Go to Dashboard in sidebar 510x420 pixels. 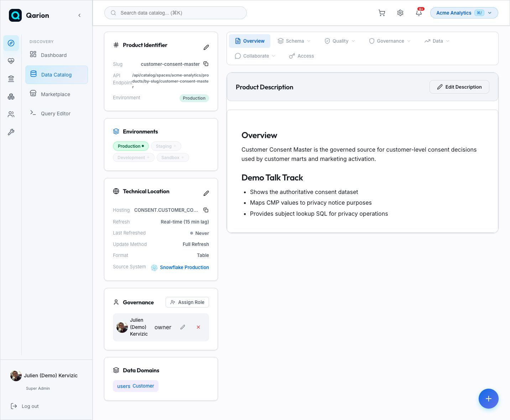(57, 55)
